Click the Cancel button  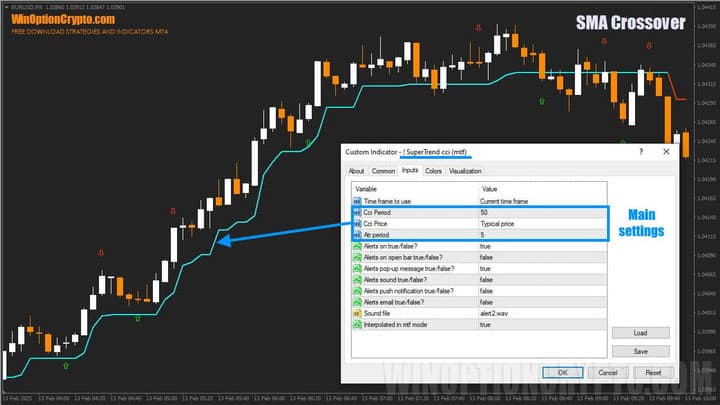point(608,372)
